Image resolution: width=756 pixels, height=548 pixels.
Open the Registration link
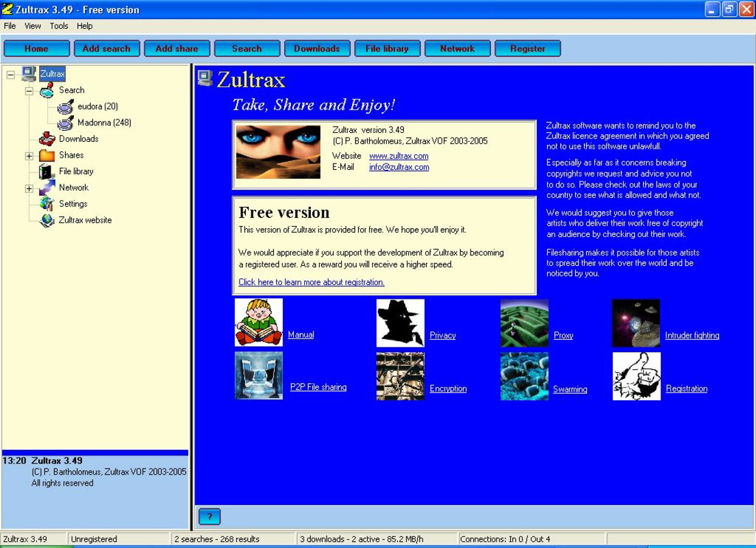pos(687,388)
